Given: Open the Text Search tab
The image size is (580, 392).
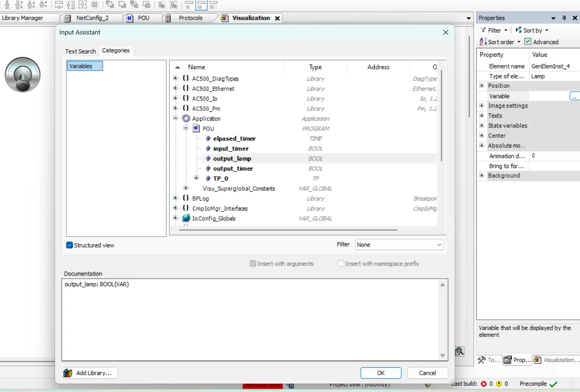Looking at the screenshot, I should 80,51.
